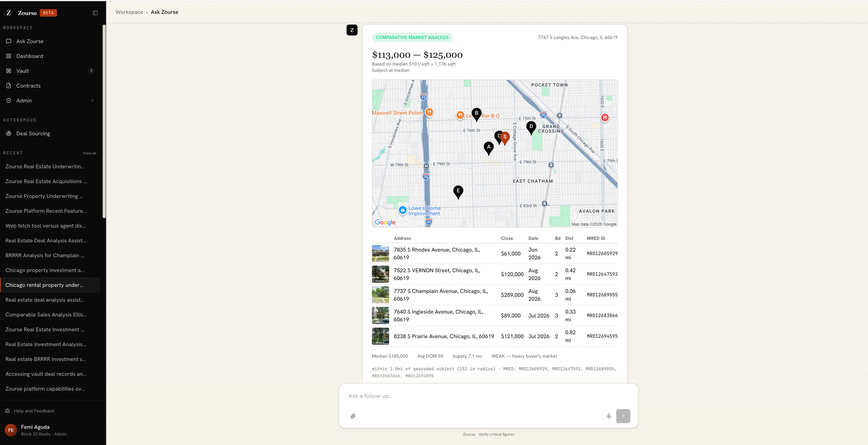Click the sidebar vertical scrollbar
This screenshot has height=445, width=868.
tap(104, 121)
